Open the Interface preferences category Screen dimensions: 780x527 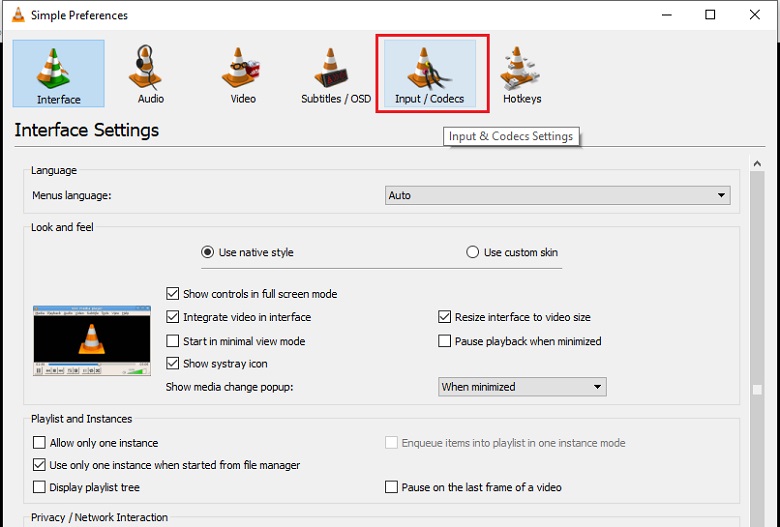pyautogui.click(x=59, y=74)
